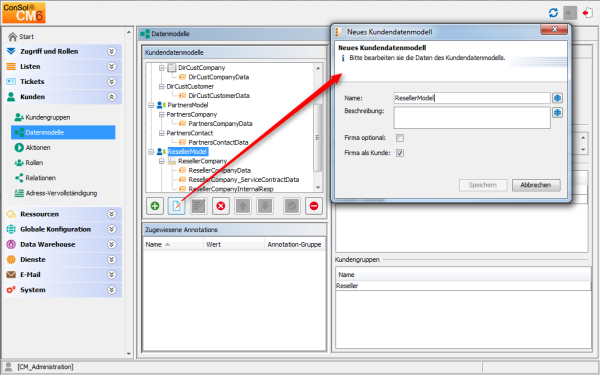The image size is (600, 375).
Task: Click into the Name input field
Action: (x=472, y=98)
